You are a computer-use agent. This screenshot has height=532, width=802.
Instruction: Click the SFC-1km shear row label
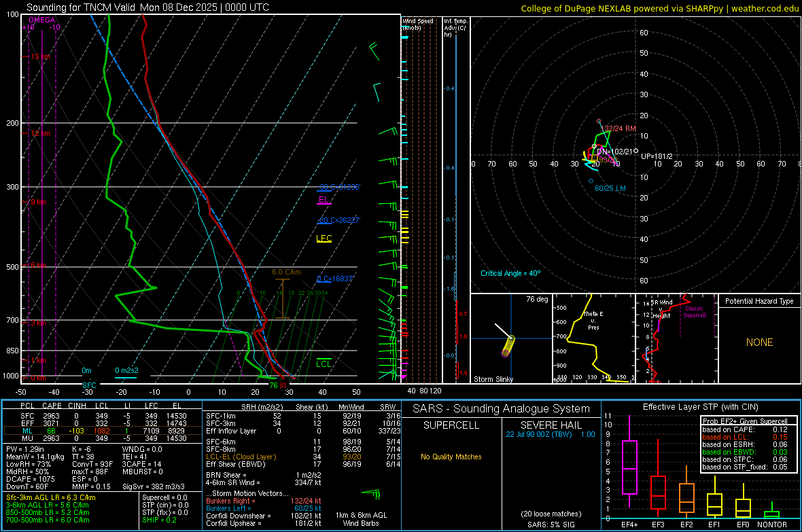click(x=221, y=416)
